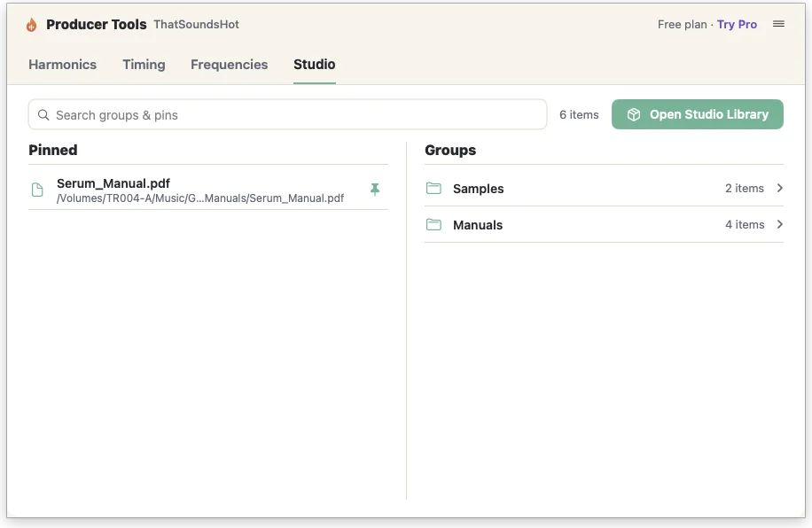The width and height of the screenshot is (812, 528).
Task: Click the Samples folder icon
Action: (433, 189)
